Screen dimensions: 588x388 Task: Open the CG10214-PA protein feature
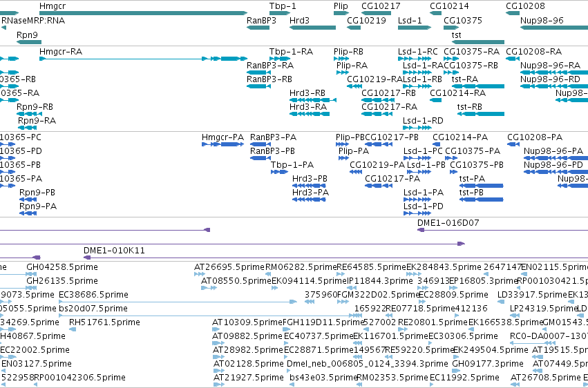[x=437, y=144]
